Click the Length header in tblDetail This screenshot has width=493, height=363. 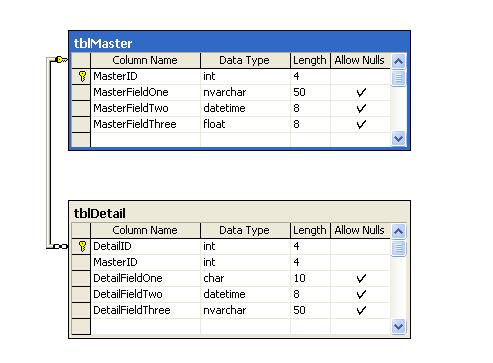point(310,230)
